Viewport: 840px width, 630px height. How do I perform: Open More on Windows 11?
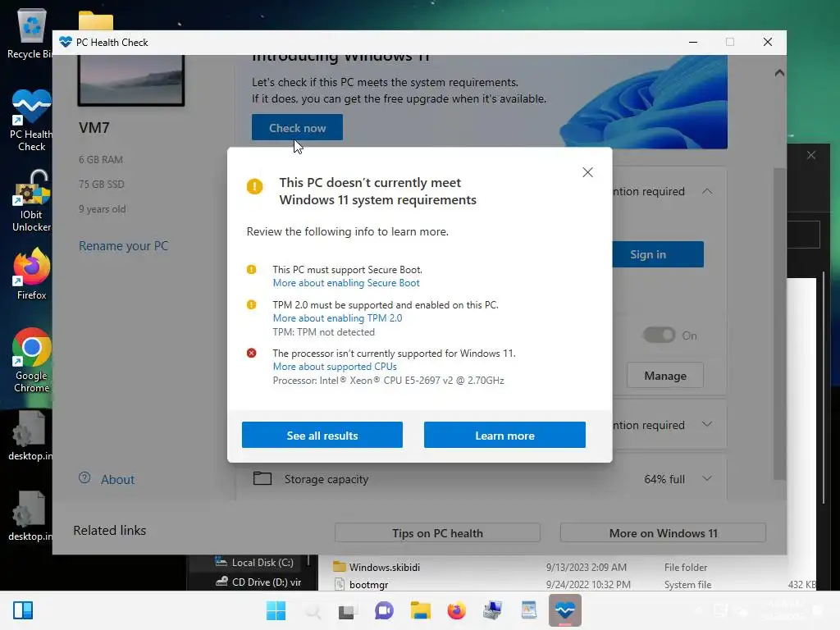[663, 533]
